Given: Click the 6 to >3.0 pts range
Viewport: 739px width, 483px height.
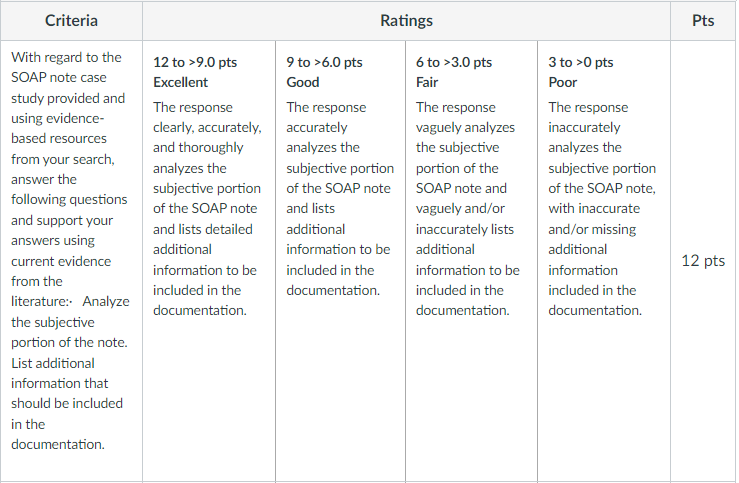Looking at the screenshot, I should (454, 62).
